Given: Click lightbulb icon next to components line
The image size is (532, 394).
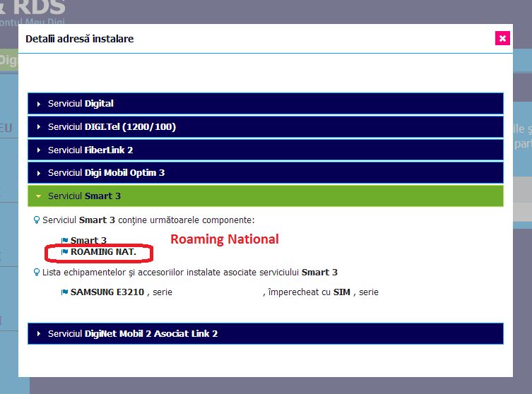Looking at the screenshot, I should [37, 220].
